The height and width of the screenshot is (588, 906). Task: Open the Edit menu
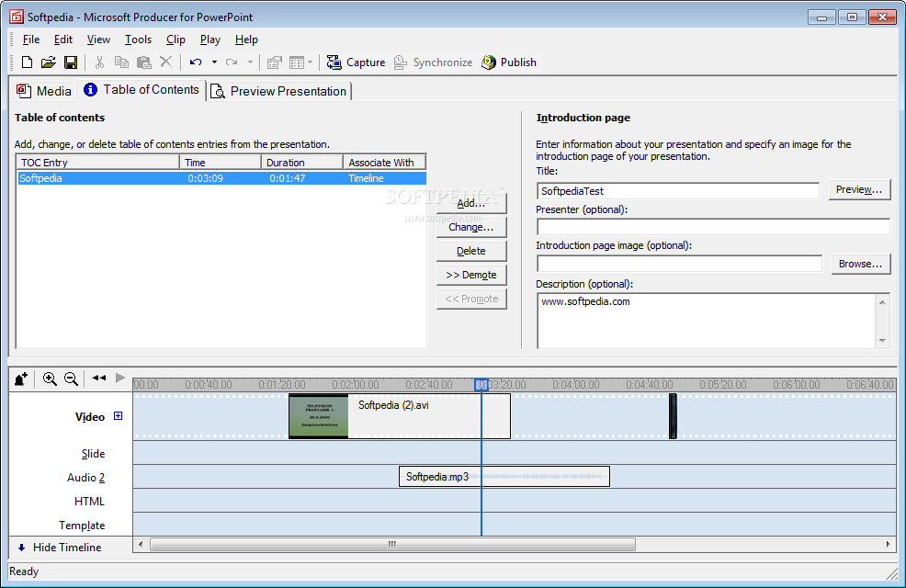(x=63, y=40)
